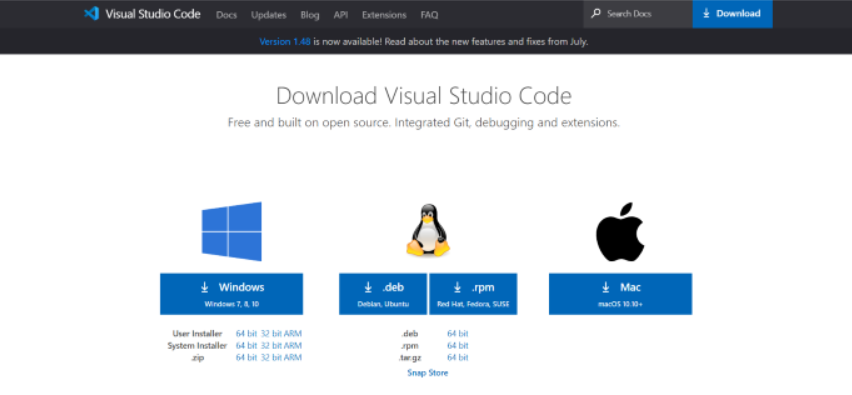Image resolution: width=852 pixels, height=395 pixels.
Task: Download the Windows 7, 8, 10 build
Action: [x=231, y=294]
